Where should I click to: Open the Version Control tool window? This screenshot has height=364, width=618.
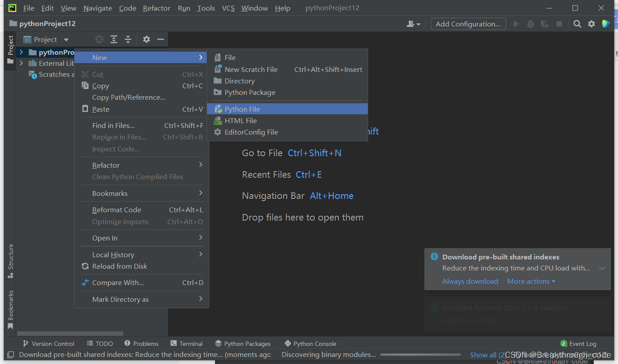[48, 344]
